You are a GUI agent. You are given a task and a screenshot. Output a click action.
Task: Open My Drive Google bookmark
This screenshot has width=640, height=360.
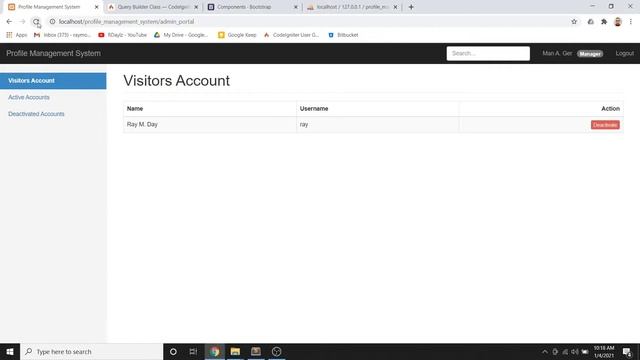[x=181, y=35]
